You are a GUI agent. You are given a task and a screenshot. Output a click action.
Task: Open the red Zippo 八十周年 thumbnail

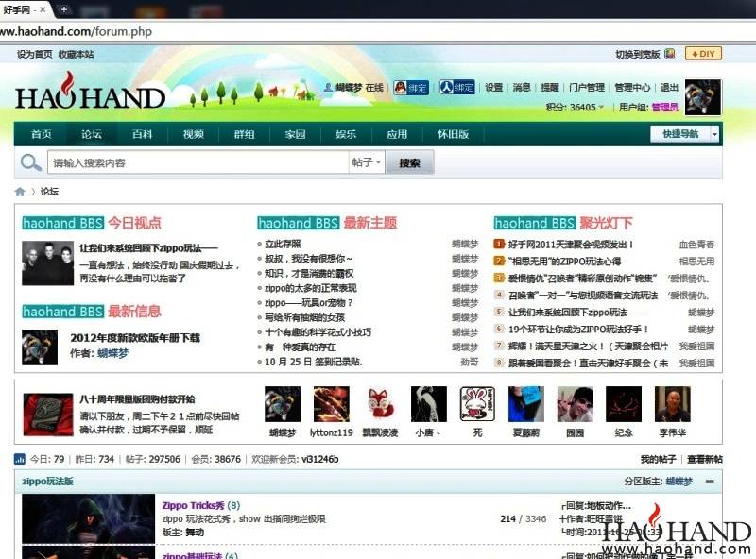48,415
